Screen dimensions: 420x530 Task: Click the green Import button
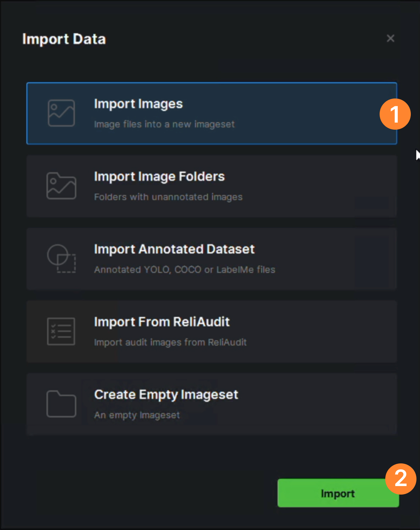coord(338,493)
